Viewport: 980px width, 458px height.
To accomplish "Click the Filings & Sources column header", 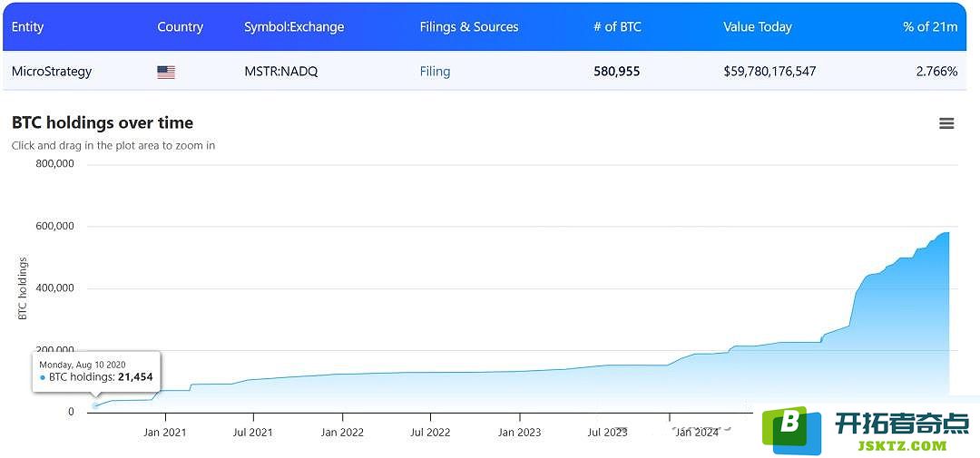I will click(469, 27).
